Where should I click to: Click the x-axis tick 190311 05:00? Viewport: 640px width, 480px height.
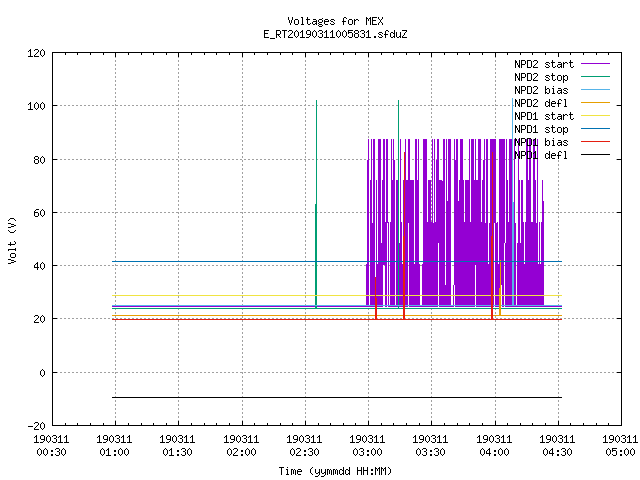[x=620, y=446]
